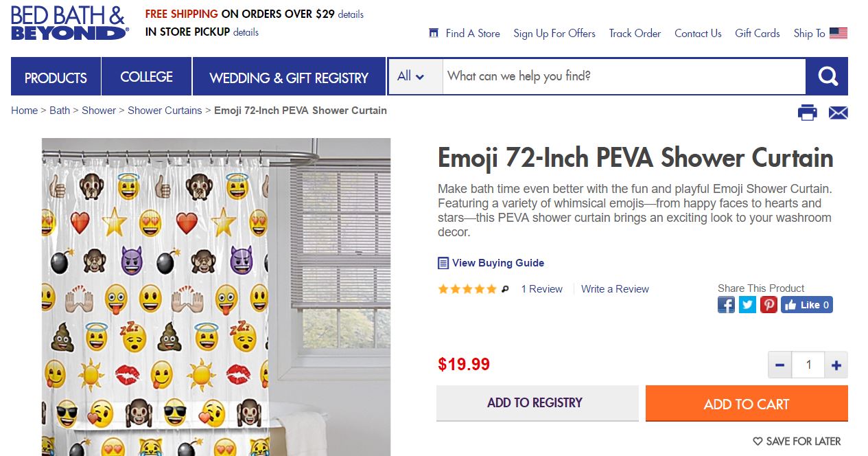
Task: Open the All search category dropdown
Action: [410, 76]
